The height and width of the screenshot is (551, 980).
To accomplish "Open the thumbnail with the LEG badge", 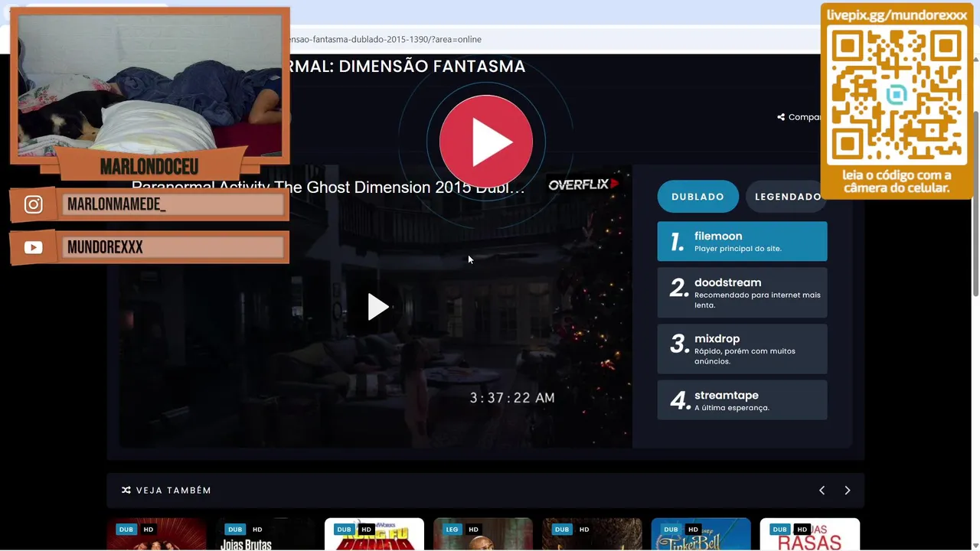I will click(483, 534).
